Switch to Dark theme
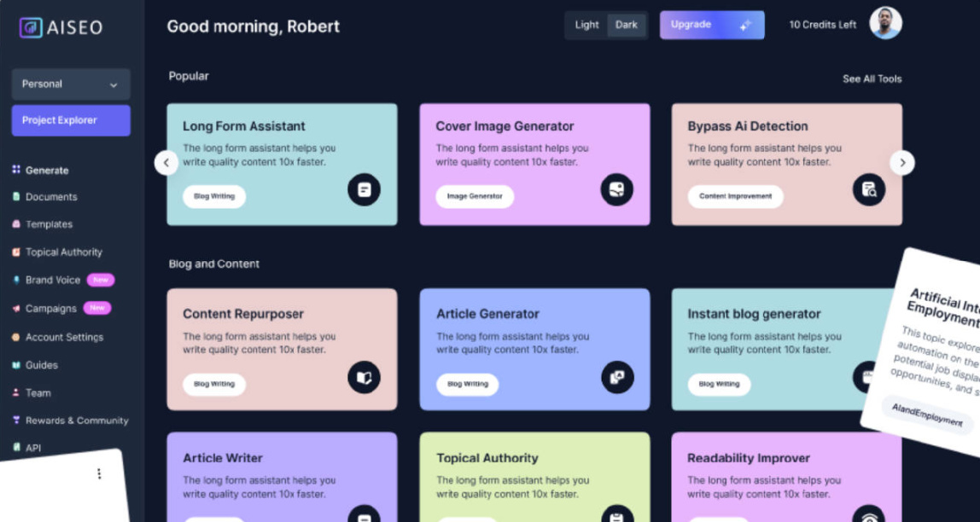The height and width of the screenshot is (522, 980). click(x=627, y=25)
